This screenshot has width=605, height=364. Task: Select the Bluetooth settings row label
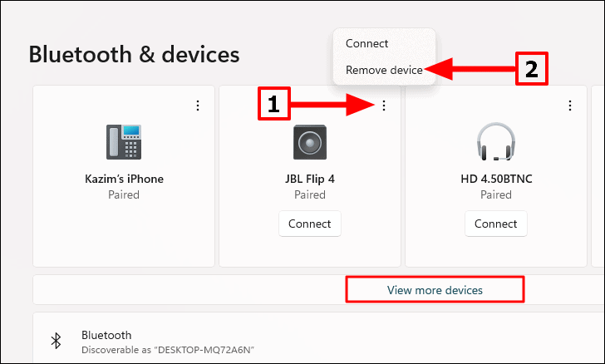click(106, 335)
